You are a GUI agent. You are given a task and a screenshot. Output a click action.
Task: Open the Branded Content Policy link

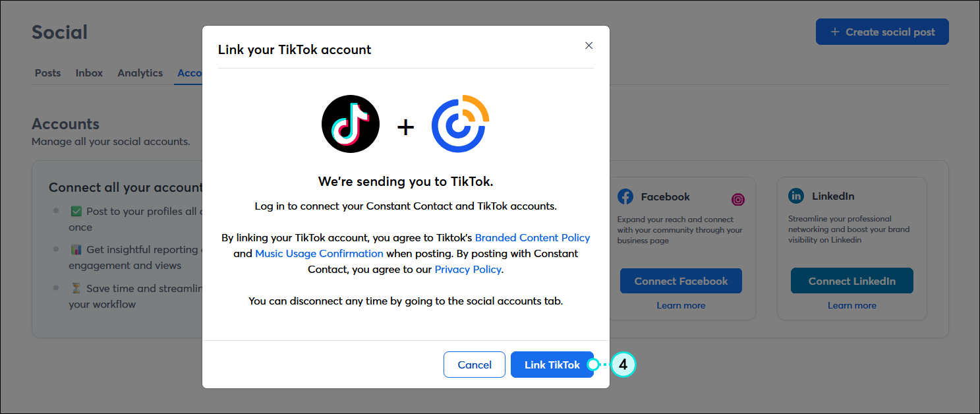point(533,237)
